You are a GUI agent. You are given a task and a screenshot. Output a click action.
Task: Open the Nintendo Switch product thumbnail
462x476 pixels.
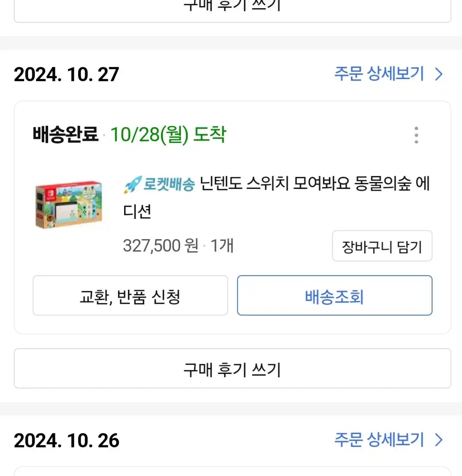click(x=69, y=205)
